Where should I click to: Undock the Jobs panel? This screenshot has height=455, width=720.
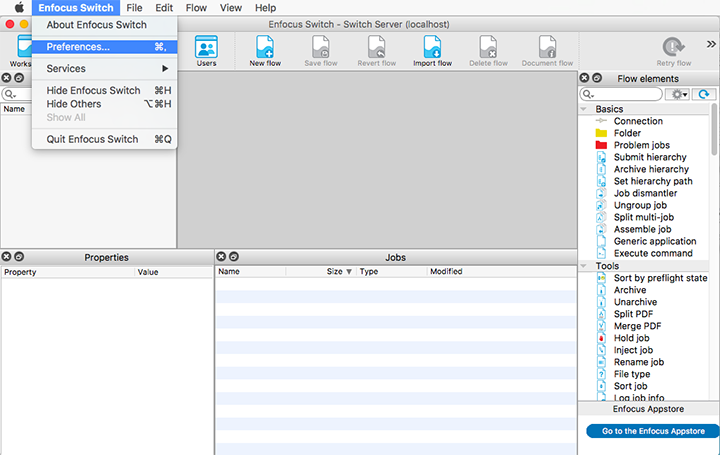pyautogui.click(x=234, y=257)
